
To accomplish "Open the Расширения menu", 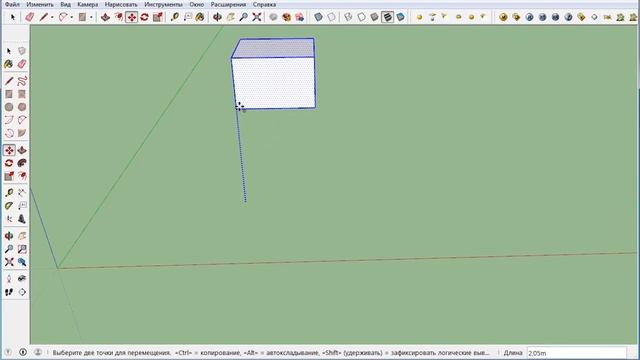I will (x=228, y=4).
